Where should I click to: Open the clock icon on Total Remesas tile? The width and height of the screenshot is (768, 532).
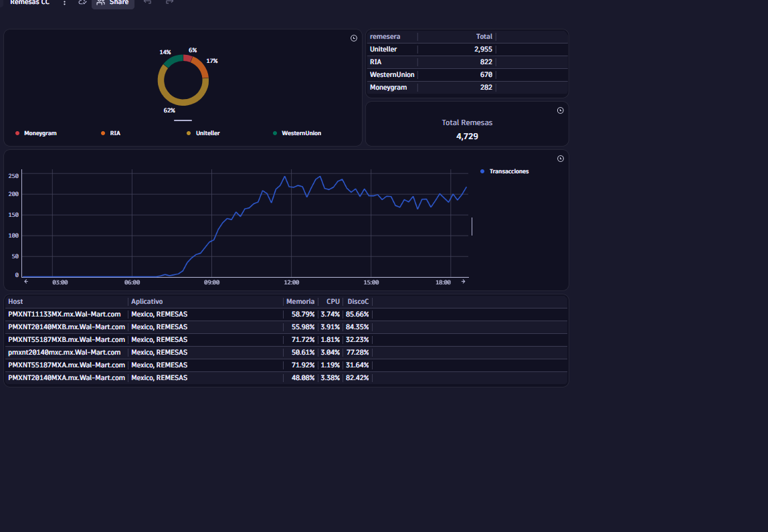[561, 110]
